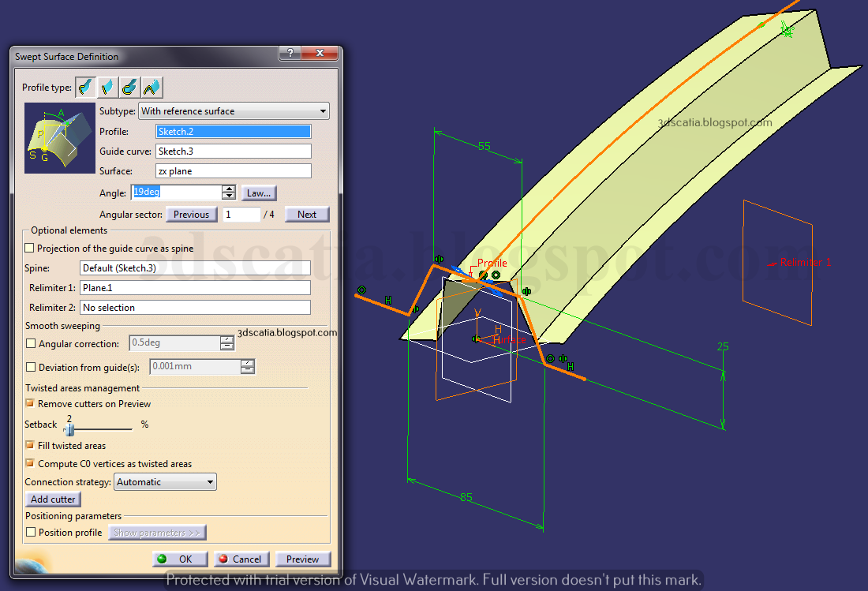Click the swept surface illustration image
This screenshot has width=868, height=591.
(x=59, y=138)
